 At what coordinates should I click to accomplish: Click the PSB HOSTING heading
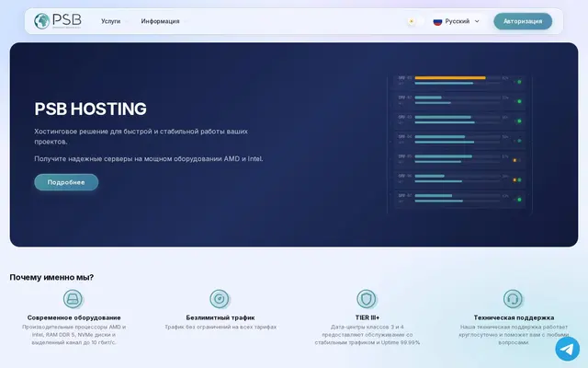point(90,109)
